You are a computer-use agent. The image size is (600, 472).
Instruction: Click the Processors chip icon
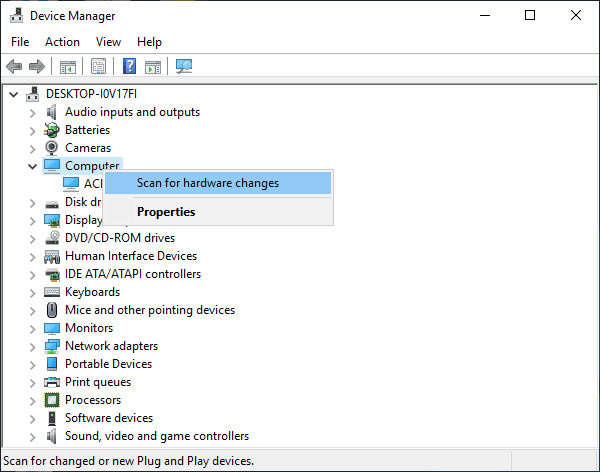(52, 400)
